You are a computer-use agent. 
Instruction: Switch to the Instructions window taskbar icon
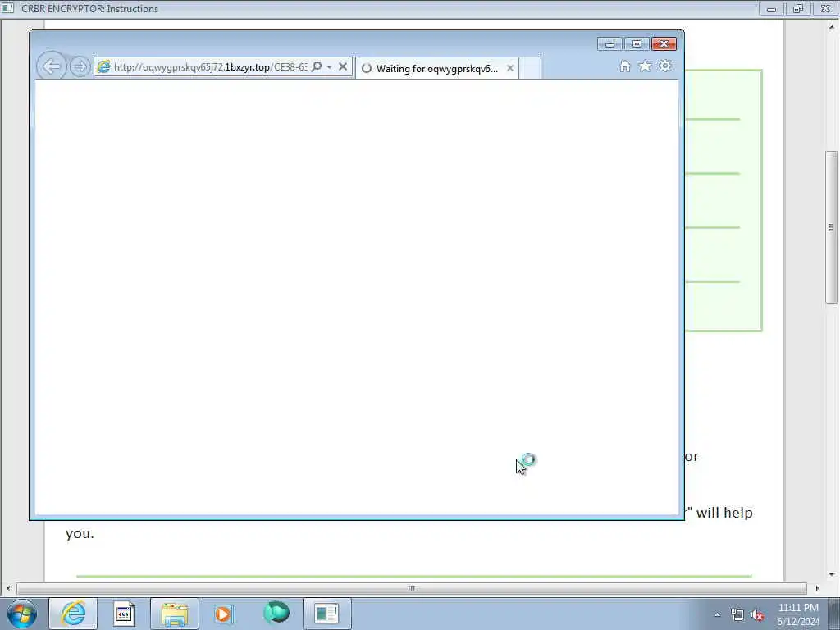pos(327,614)
